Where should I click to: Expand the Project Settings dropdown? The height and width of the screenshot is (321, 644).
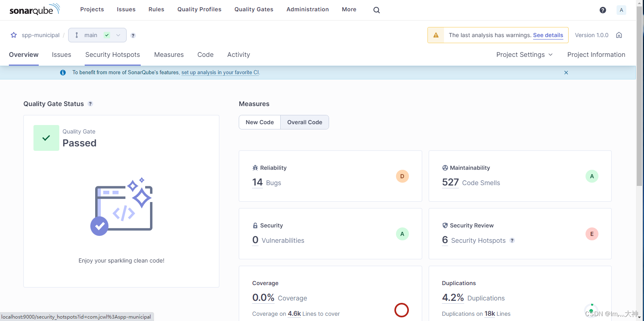pyautogui.click(x=524, y=54)
